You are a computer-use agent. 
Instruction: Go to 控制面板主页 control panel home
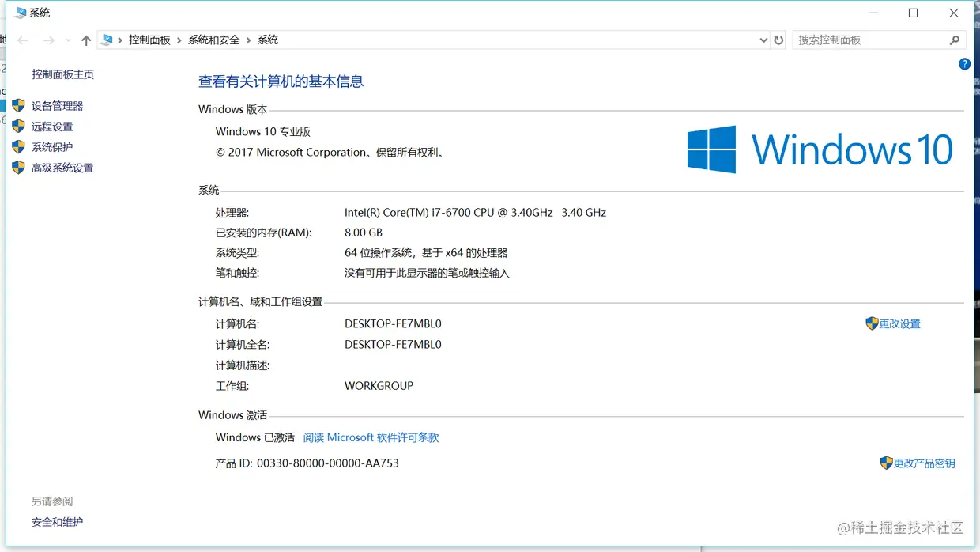pos(62,74)
